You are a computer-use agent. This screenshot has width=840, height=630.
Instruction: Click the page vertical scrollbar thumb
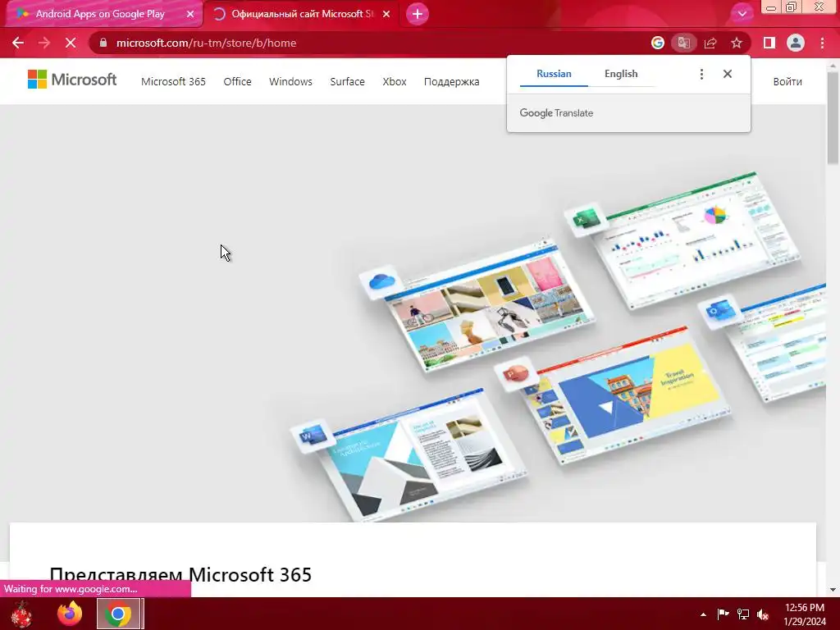(x=833, y=118)
